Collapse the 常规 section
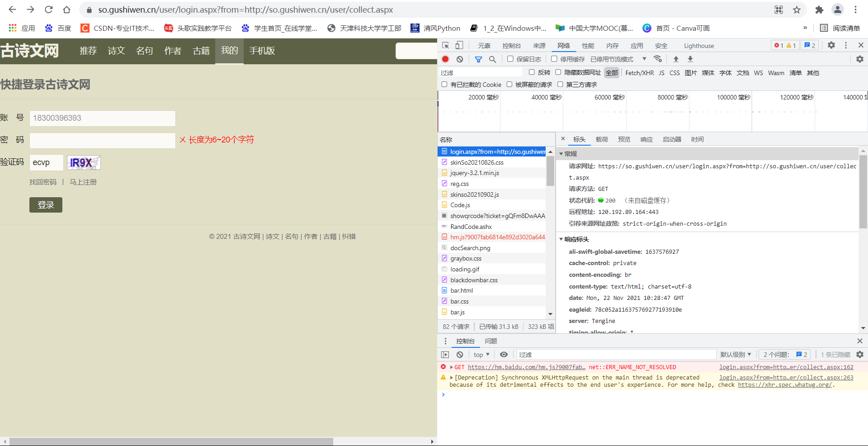This screenshot has width=868, height=446. click(561, 154)
